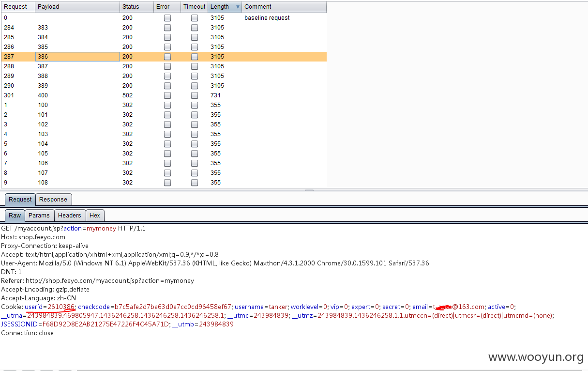Click the GET /myaccount.jsp request line

click(x=73, y=229)
